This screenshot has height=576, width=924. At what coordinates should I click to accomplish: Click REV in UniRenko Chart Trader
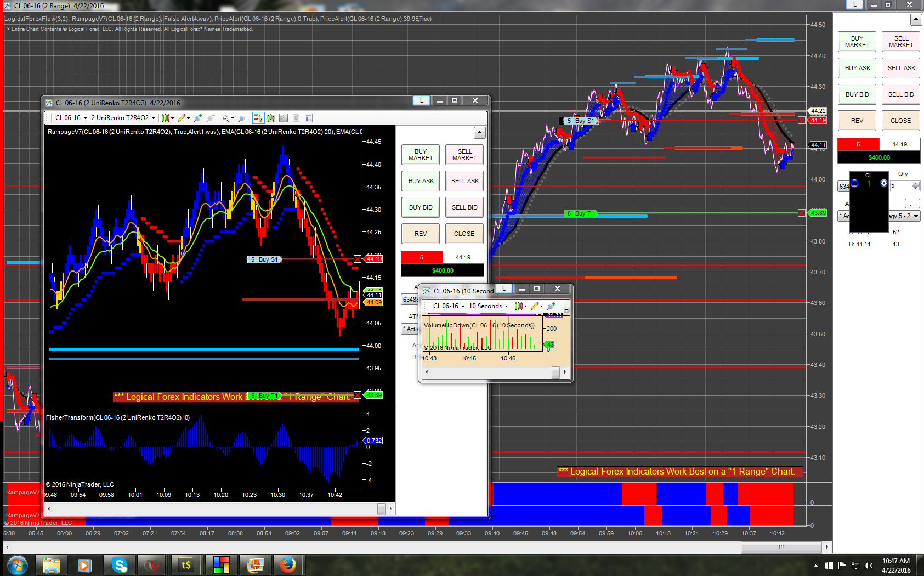tap(421, 234)
